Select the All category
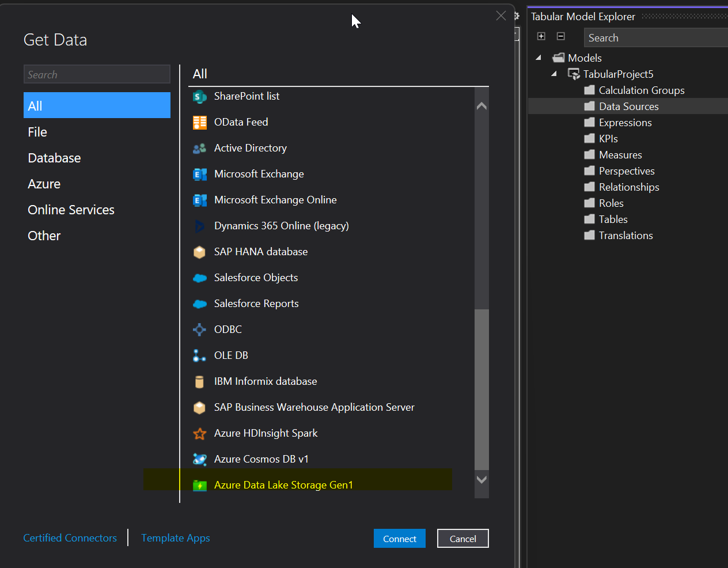728x568 pixels. [97, 105]
